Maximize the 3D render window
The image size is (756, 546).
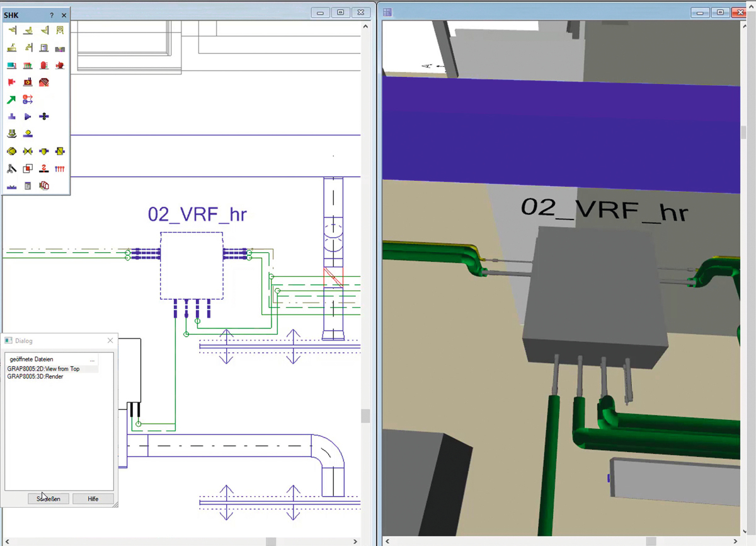pos(719,12)
